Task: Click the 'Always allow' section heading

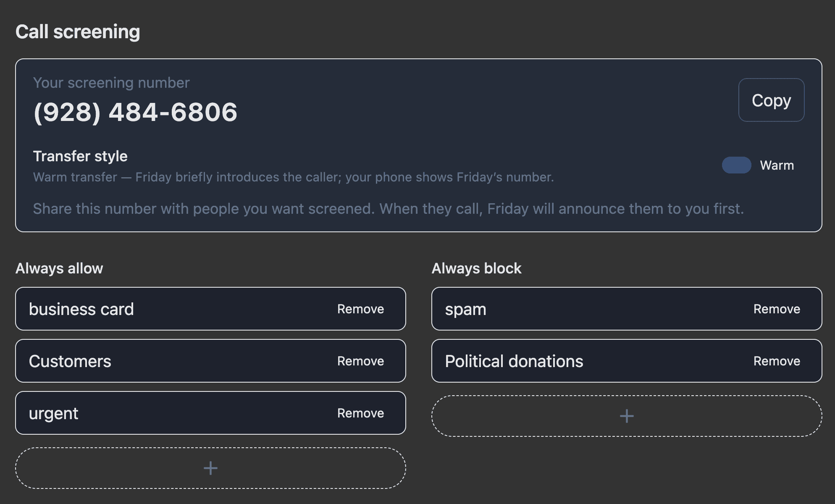Action: coord(59,268)
